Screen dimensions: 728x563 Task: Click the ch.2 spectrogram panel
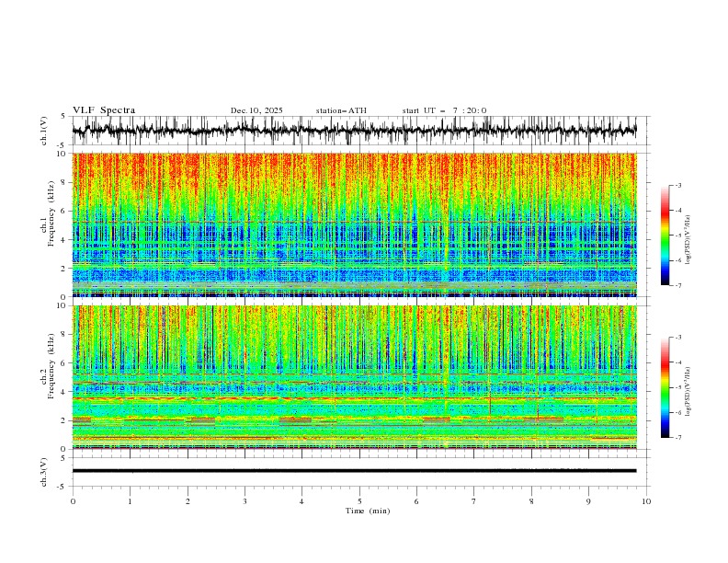tap(354, 377)
